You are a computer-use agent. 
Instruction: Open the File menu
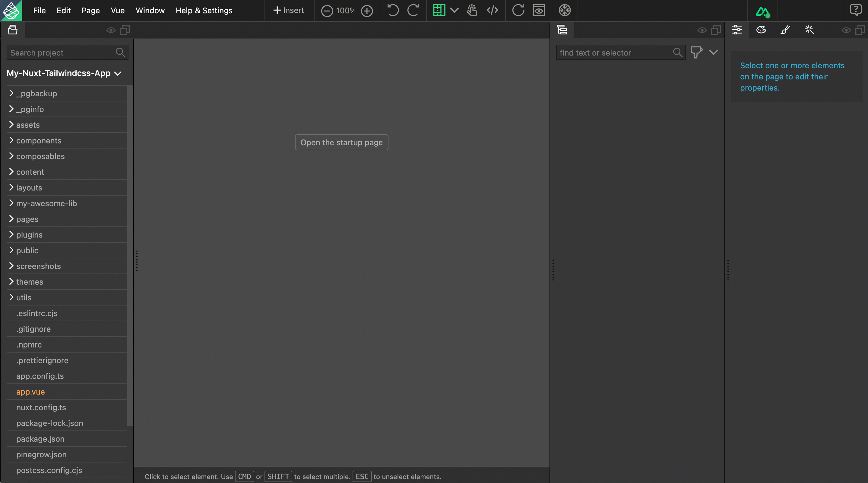(x=39, y=11)
